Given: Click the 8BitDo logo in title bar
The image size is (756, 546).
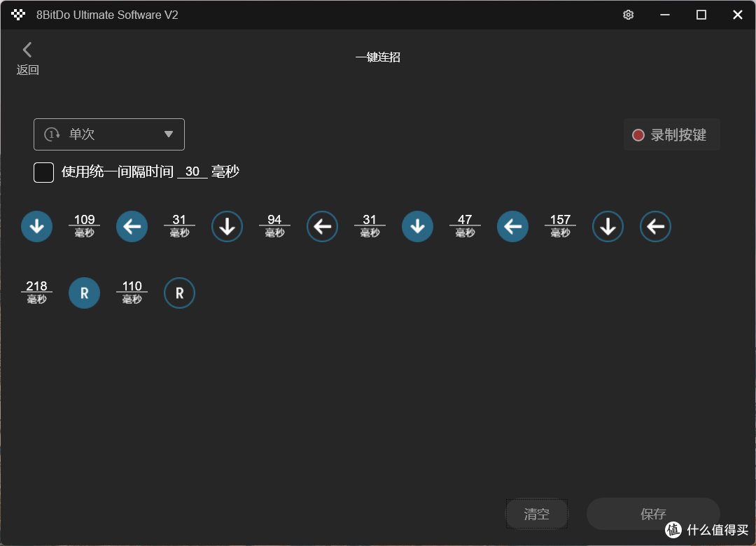Looking at the screenshot, I should pyautogui.click(x=18, y=15).
